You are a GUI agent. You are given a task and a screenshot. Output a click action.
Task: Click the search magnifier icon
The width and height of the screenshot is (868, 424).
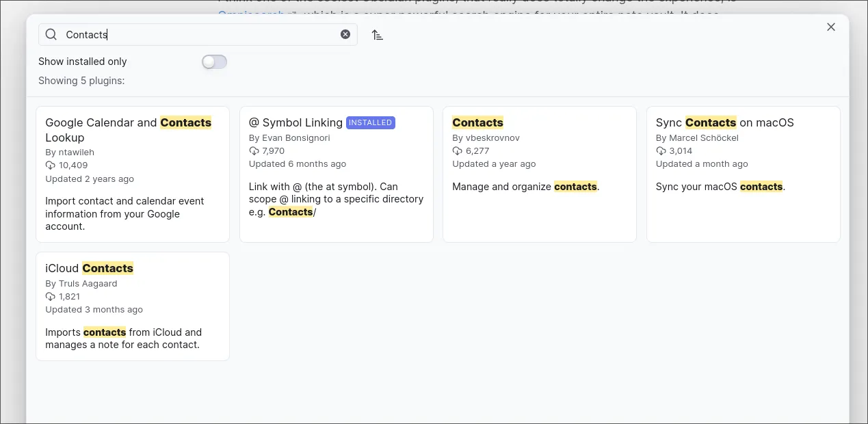click(51, 34)
